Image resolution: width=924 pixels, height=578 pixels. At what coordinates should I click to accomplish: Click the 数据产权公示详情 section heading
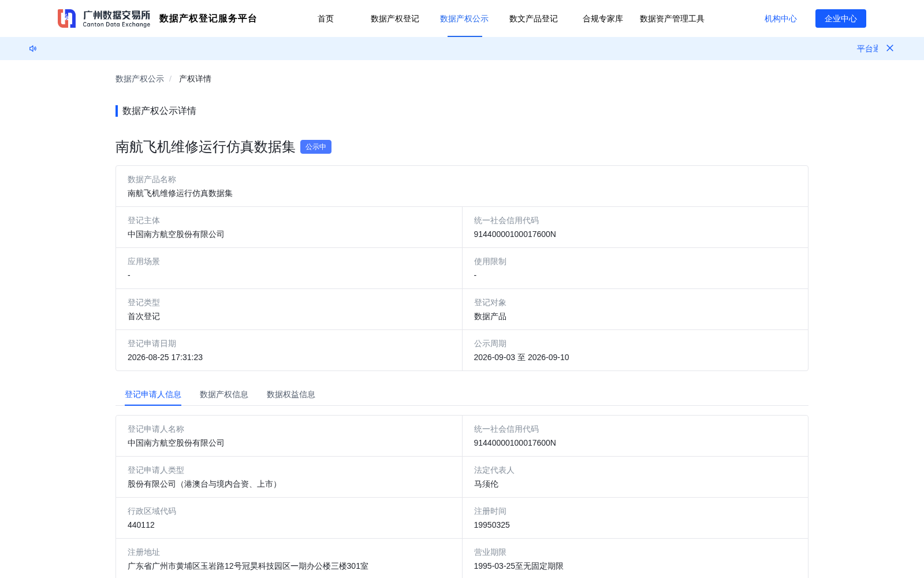159,111
